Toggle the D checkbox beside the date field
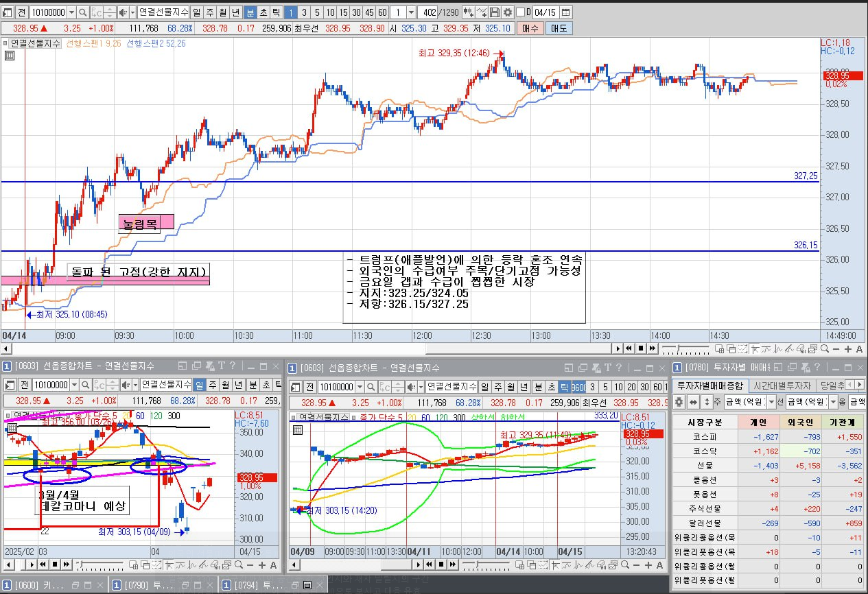 (x=520, y=12)
